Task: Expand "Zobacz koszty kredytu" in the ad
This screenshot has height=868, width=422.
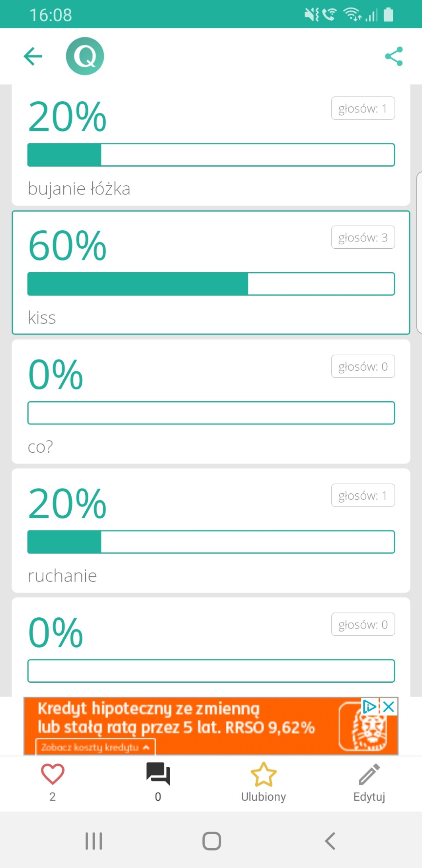Action: [x=96, y=747]
